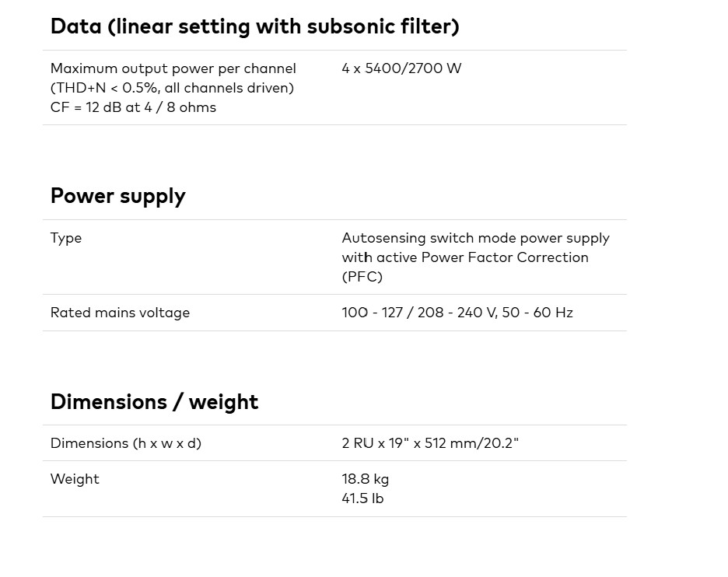Click the "with active Power Factor Correction" line
This screenshot has height=577, width=728.
[x=464, y=257]
